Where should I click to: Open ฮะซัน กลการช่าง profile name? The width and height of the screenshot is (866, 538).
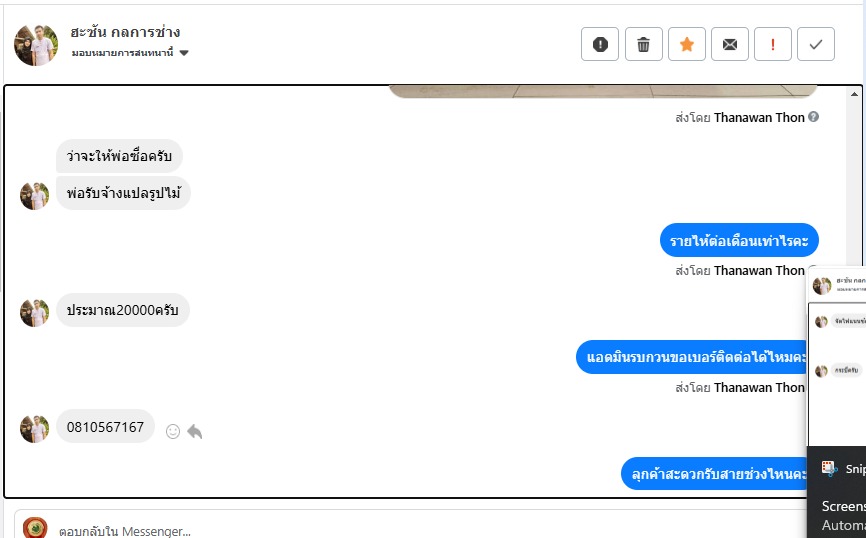(125, 32)
